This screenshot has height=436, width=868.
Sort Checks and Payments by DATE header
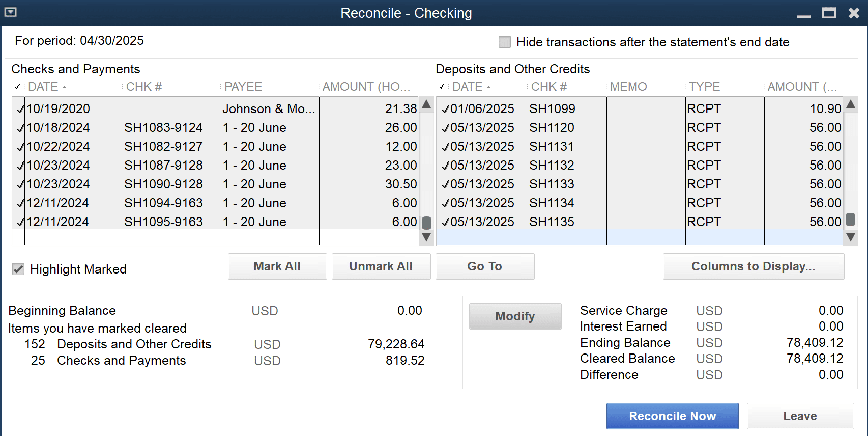[47, 87]
